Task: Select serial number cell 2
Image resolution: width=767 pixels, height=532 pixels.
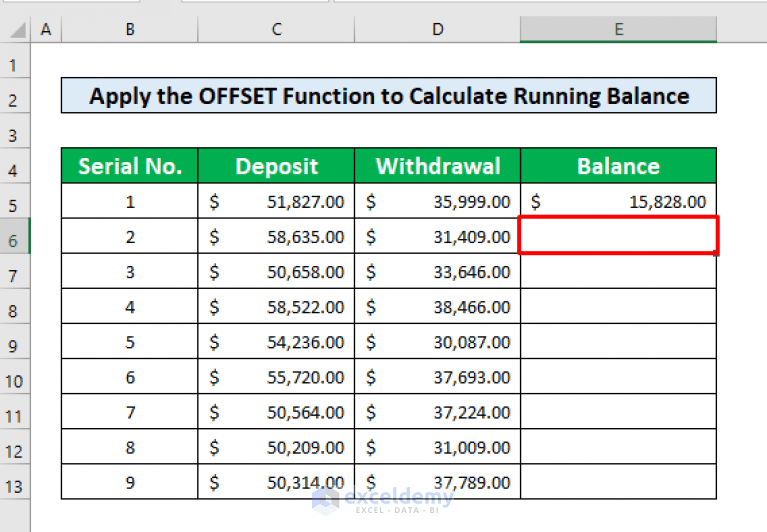Action: coord(130,236)
